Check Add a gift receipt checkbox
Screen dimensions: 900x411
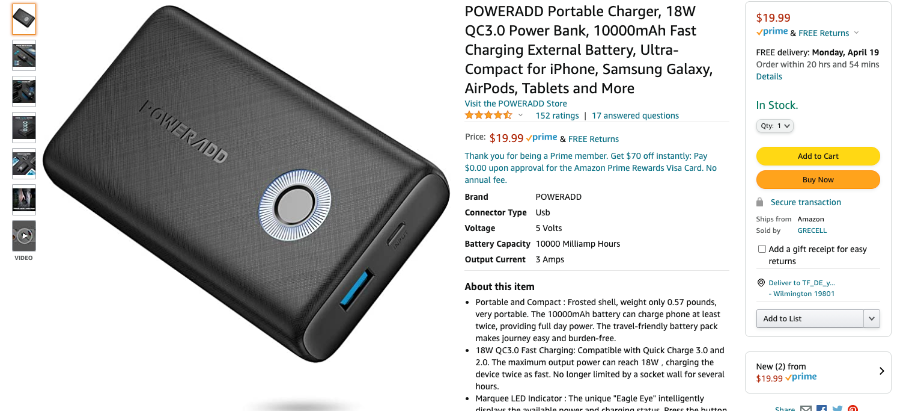762,249
